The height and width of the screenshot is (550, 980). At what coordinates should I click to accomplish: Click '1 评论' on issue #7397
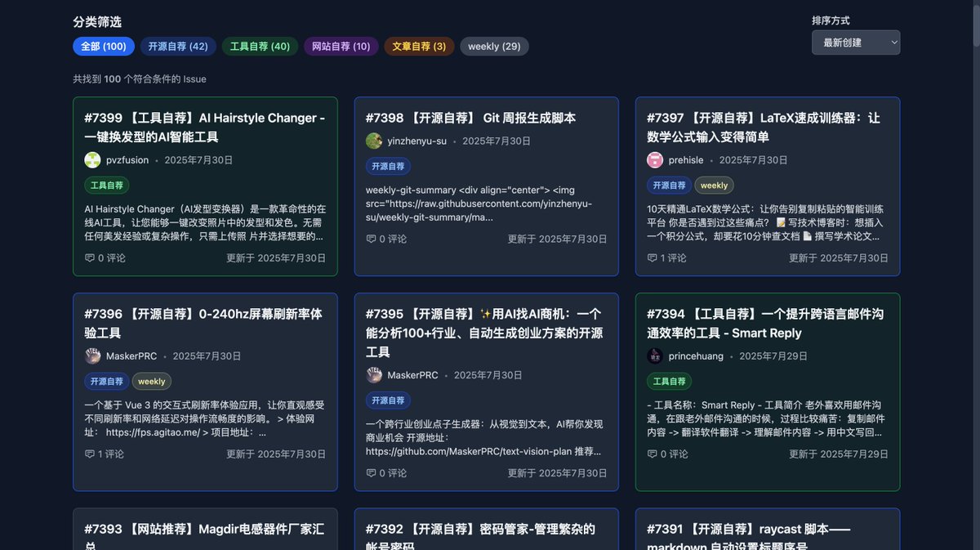tap(673, 258)
